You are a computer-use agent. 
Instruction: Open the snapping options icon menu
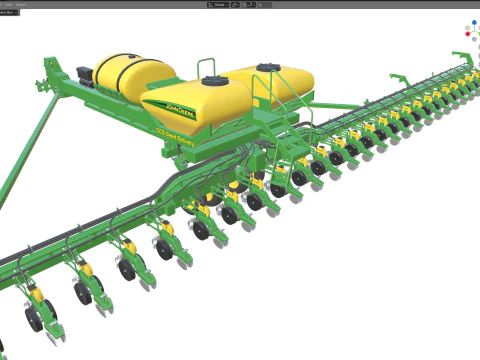pos(251,5)
